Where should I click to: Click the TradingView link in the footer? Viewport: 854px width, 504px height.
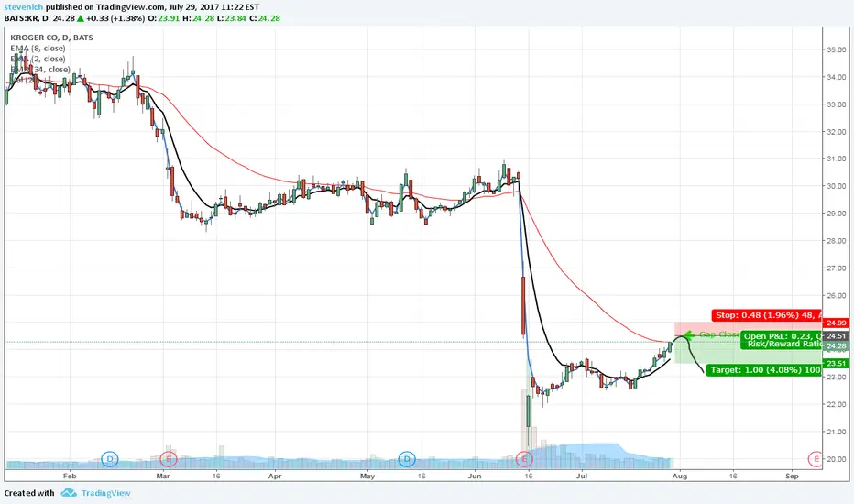(x=105, y=493)
